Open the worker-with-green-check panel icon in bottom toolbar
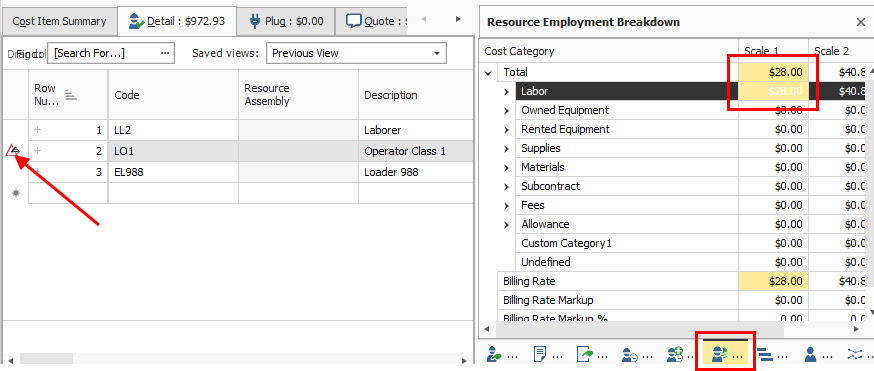This screenshot has width=874, height=371. pyautogui.click(x=493, y=353)
